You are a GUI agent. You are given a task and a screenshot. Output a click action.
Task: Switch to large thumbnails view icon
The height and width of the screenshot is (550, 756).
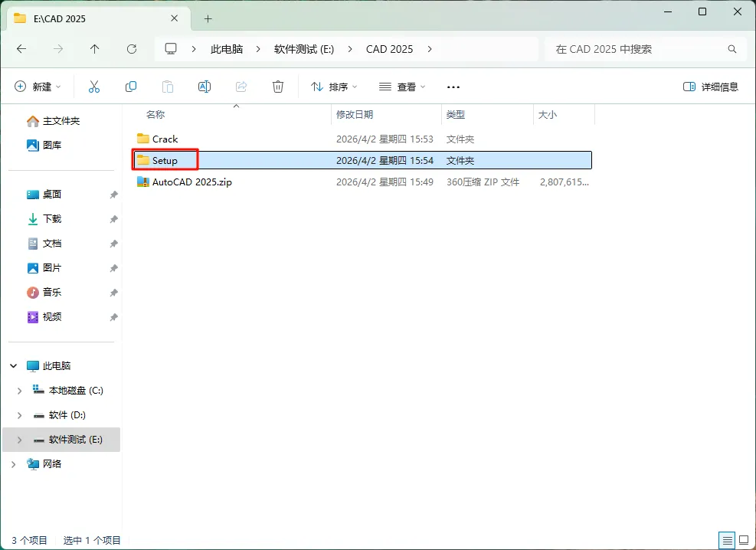(744, 540)
